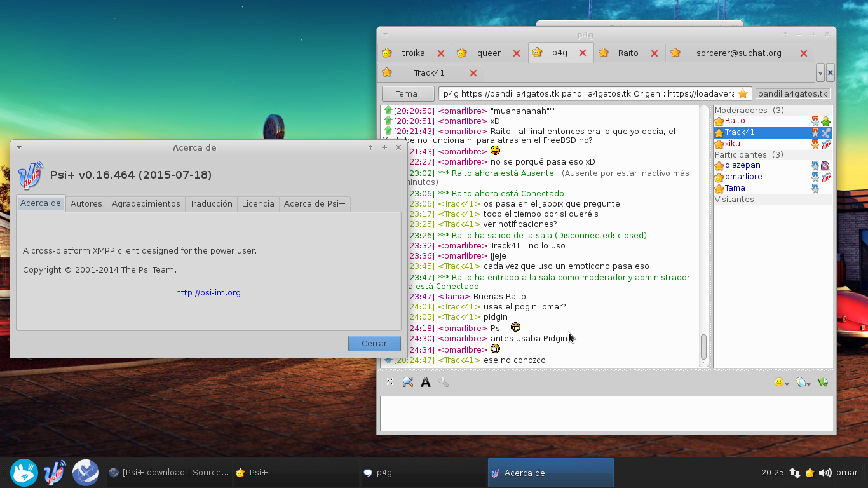Image resolution: width=868 pixels, height=488 pixels.
Task: Open the Licencia tab
Action: coord(258,203)
